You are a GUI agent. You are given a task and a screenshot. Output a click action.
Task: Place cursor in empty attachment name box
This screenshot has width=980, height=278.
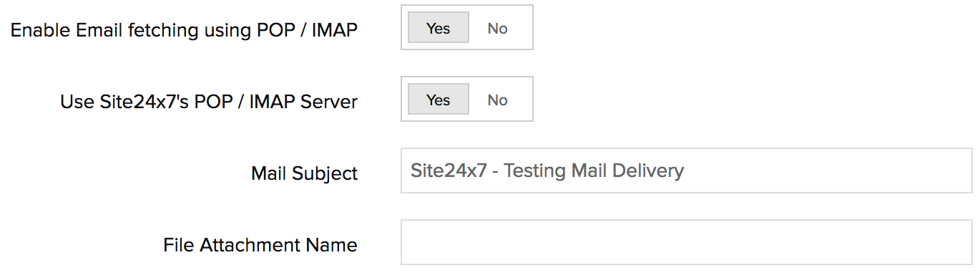(686, 242)
